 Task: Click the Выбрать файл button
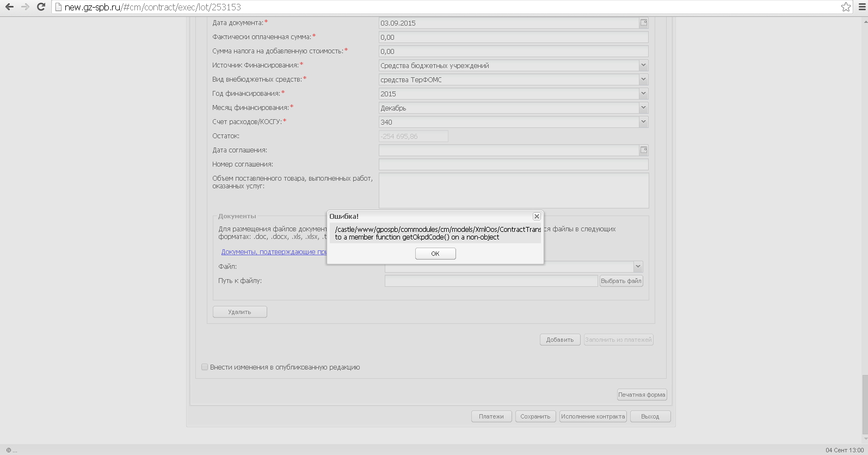point(621,281)
